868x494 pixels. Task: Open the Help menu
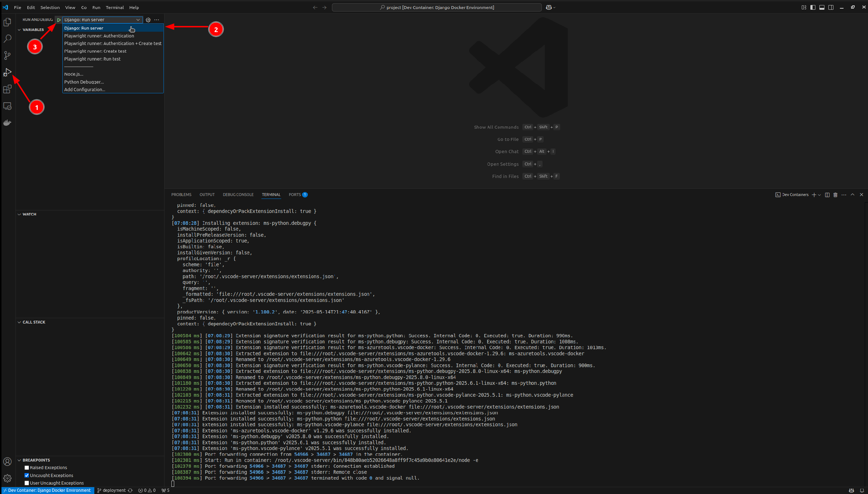coord(134,8)
